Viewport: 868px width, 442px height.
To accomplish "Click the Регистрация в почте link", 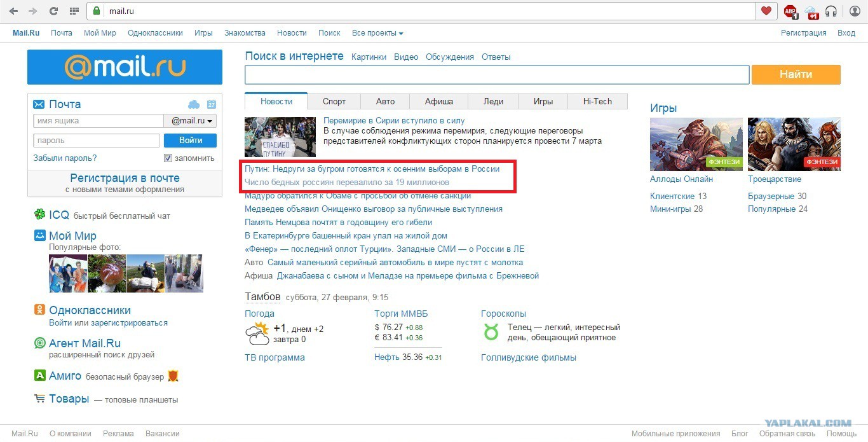I will pyautogui.click(x=125, y=178).
